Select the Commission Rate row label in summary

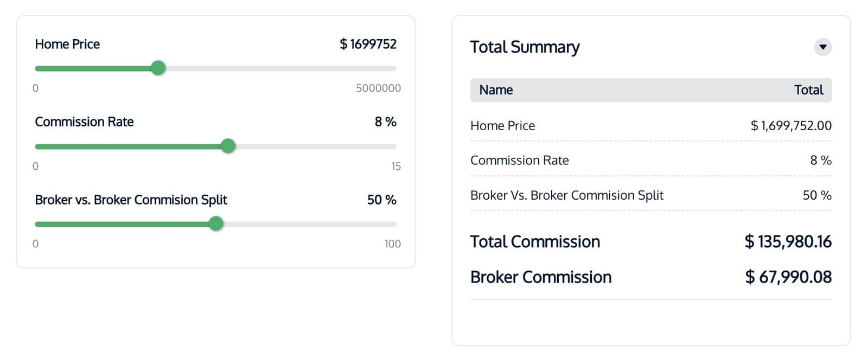click(x=519, y=161)
